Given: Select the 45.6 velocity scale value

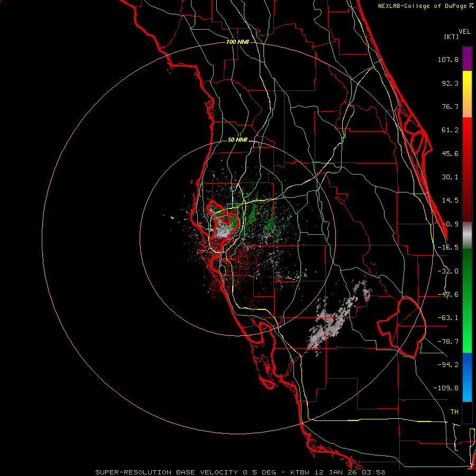Looking at the screenshot, I should click(x=450, y=153).
